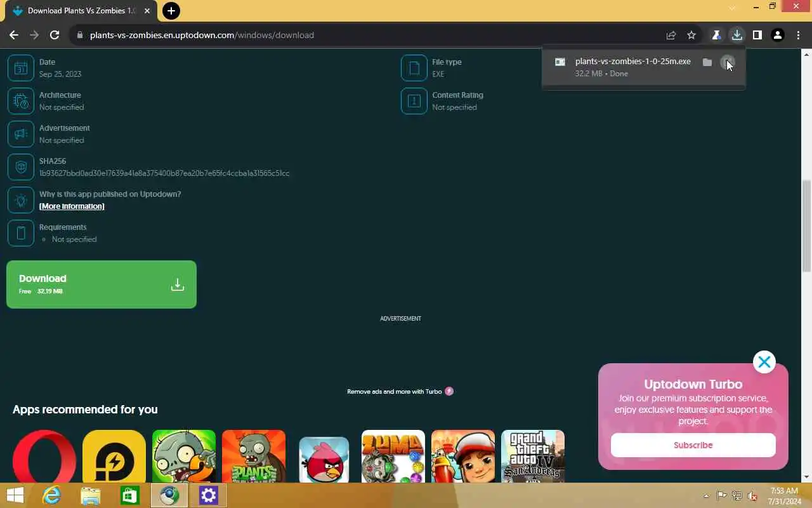Click the Apps recommended for you heading
The width and height of the screenshot is (812, 508).
(85, 410)
